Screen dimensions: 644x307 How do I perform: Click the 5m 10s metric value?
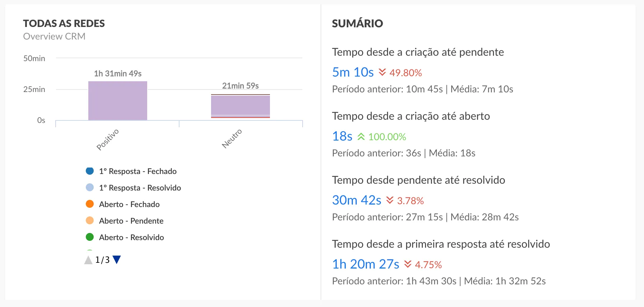pyautogui.click(x=353, y=72)
